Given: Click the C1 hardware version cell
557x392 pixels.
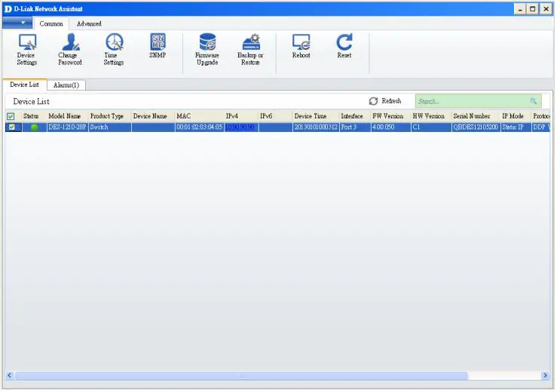Looking at the screenshot, I should point(432,127).
